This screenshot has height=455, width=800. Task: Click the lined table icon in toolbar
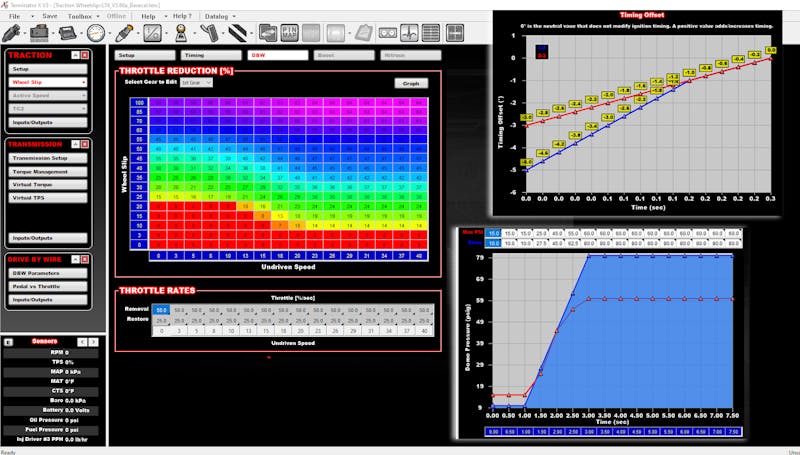[430, 32]
